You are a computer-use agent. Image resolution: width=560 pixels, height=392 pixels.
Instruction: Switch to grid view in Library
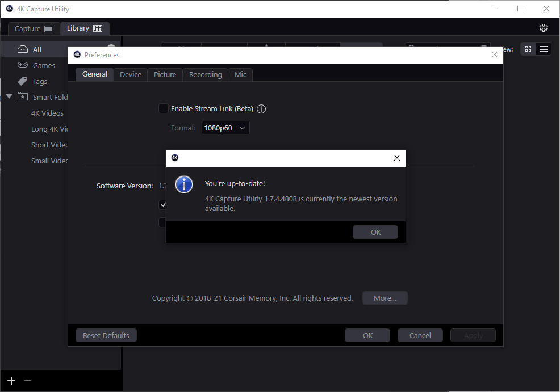(x=528, y=49)
